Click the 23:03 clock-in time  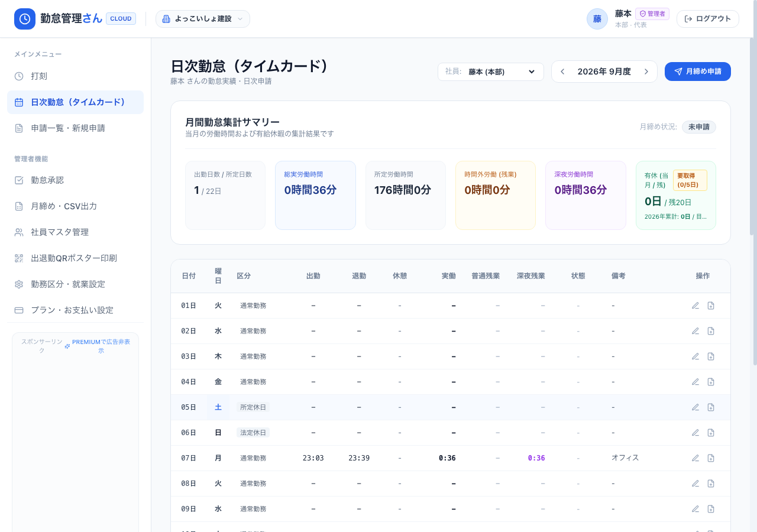313,458
